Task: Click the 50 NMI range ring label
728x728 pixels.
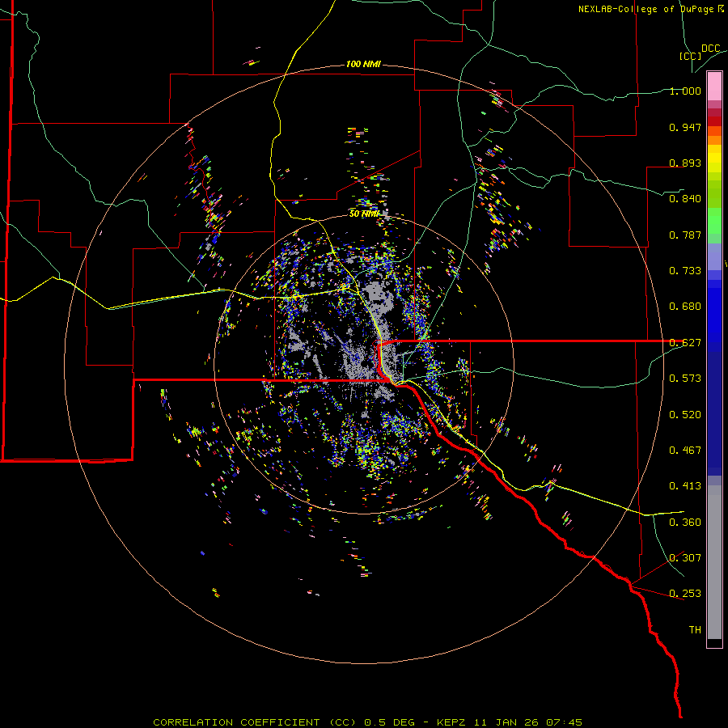Action: (x=365, y=214)
